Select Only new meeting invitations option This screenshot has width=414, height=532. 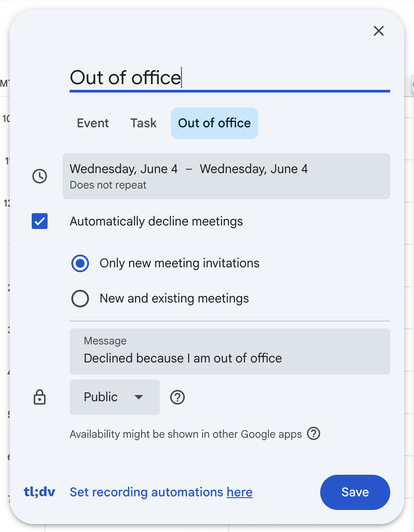tap(80, 263)
